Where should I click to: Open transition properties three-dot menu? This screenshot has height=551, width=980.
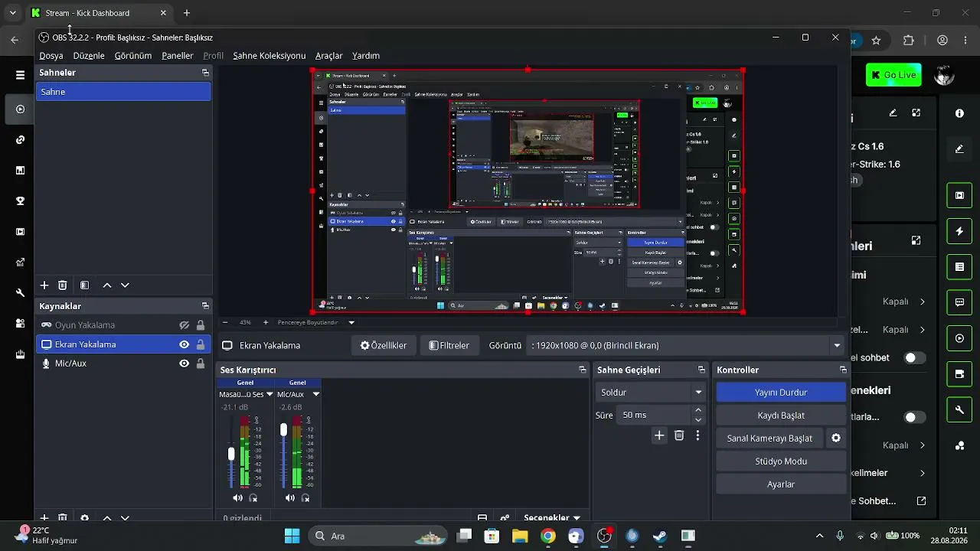click(697, 435)
